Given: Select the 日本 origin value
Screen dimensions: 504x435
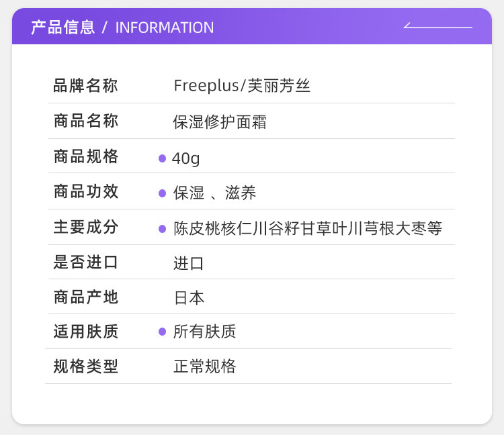Looking at the screenshot, I should [189, 297].
